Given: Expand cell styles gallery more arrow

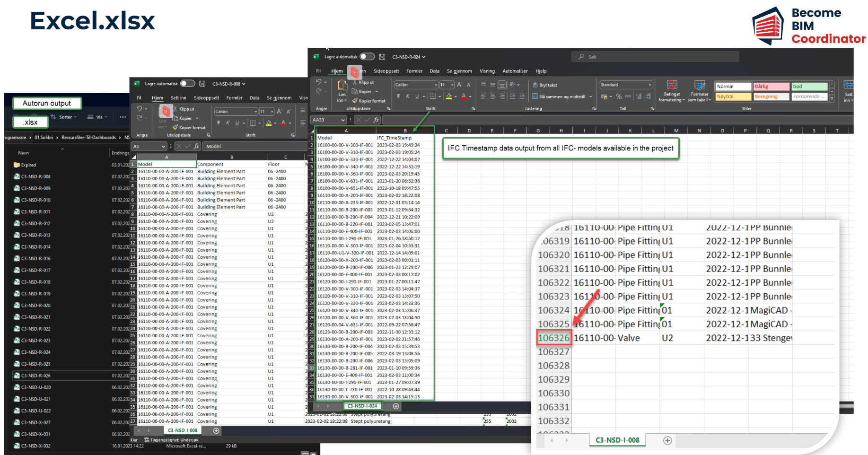Looking at the screenshot, I should click(x=832, y=98).
